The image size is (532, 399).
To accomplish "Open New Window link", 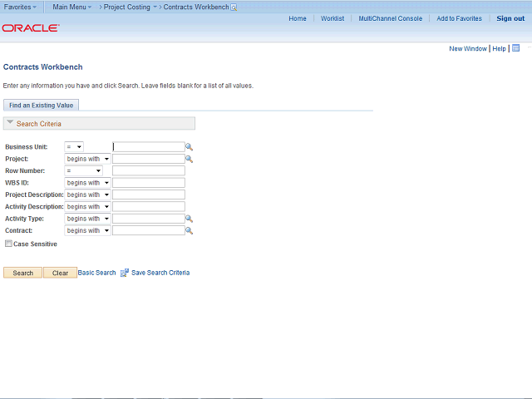I will pos(468,48).
